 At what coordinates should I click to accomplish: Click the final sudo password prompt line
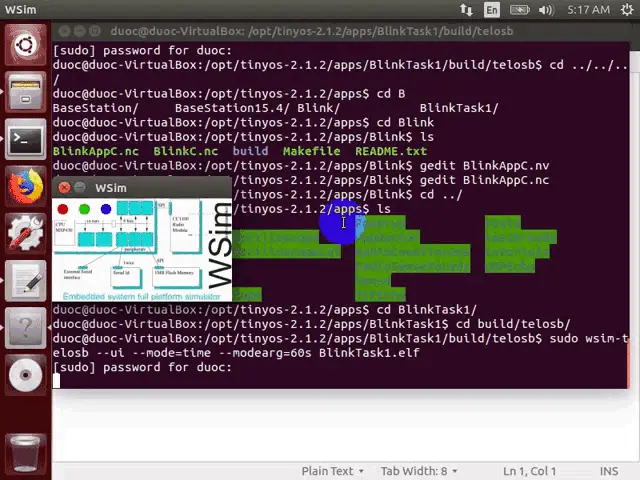(142, 367)
